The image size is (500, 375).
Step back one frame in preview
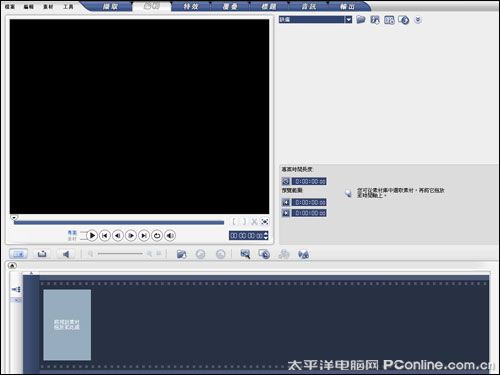118,236
